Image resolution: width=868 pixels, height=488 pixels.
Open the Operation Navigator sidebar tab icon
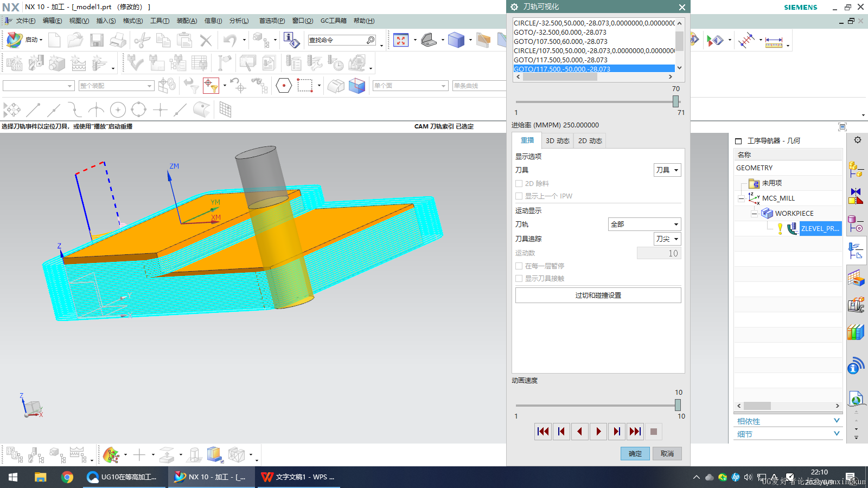pyautogui.click(x=856, y=251)
